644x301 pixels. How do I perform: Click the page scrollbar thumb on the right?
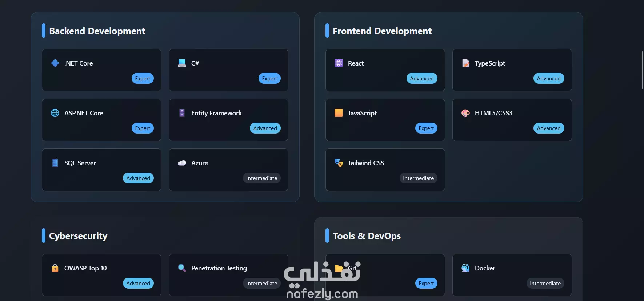pos(643,70)
